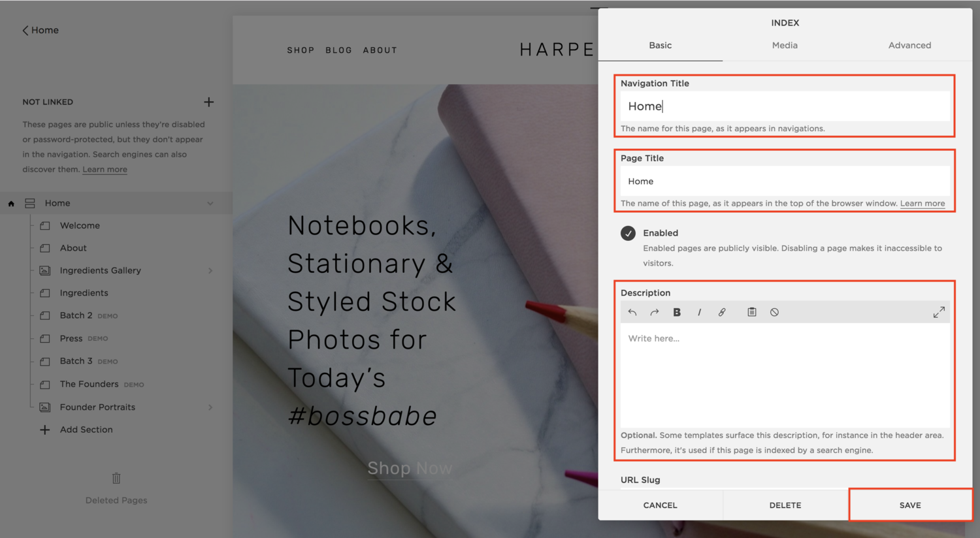Click the Description text area

[x=785, y=375]
